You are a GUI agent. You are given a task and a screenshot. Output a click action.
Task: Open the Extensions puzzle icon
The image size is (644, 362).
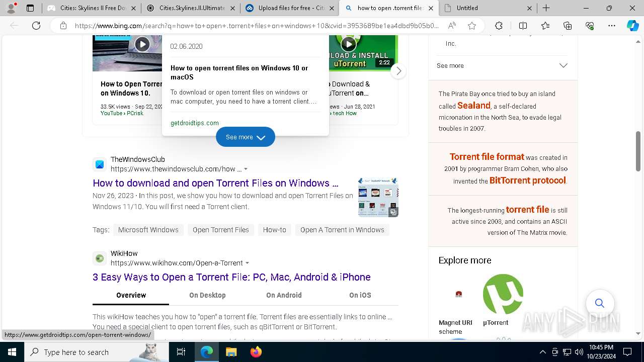499,26
